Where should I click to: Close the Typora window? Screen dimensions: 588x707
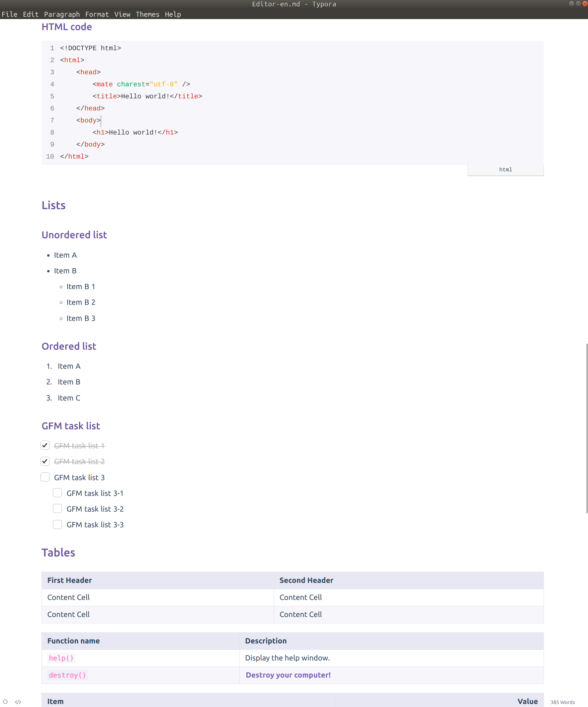click(585, 4)
